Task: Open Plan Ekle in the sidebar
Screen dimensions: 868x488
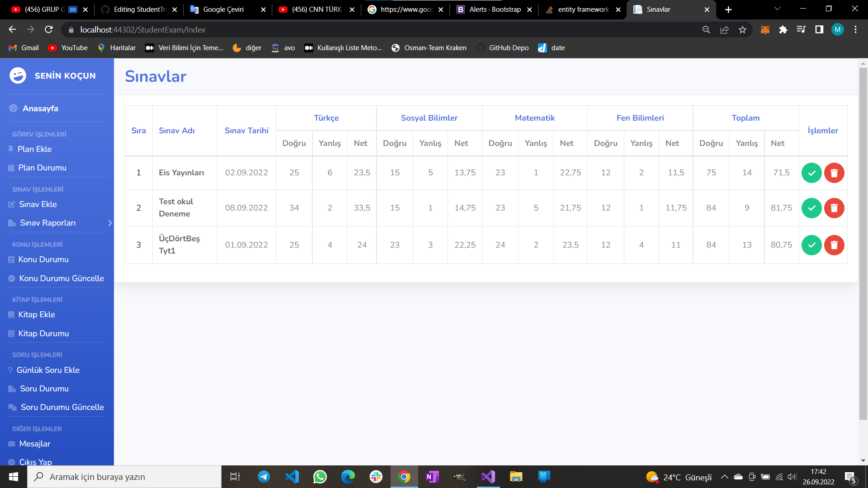Action: (34, 149)
